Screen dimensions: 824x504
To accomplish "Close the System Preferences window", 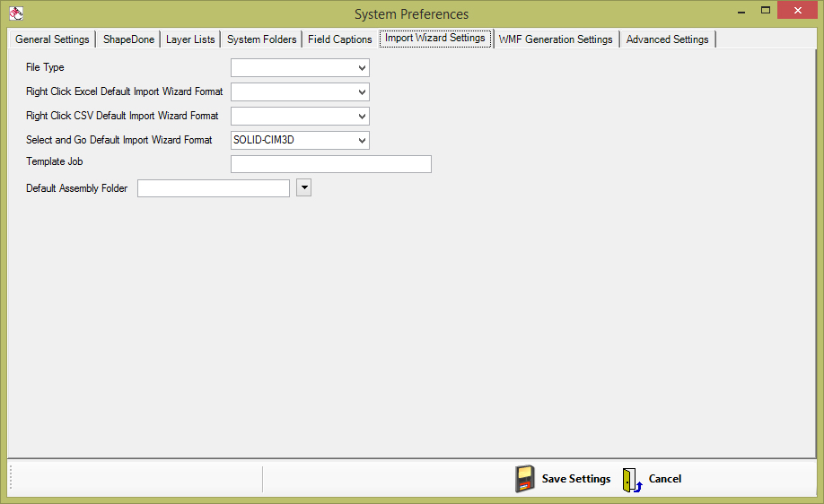I will coord(797,10).
